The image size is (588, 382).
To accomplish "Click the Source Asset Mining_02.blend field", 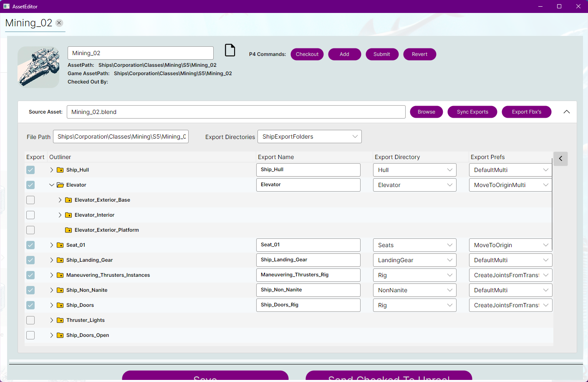I will click(x=236, y=112).
